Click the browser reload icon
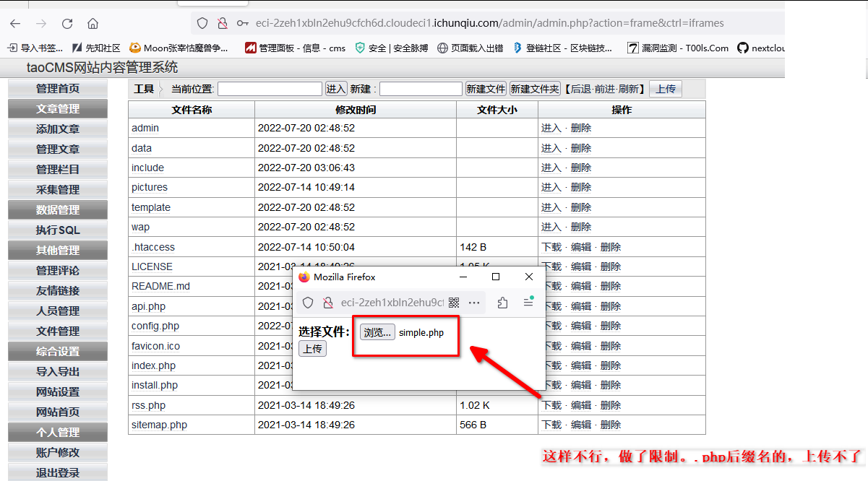868x481 pixels. (67, 23)
